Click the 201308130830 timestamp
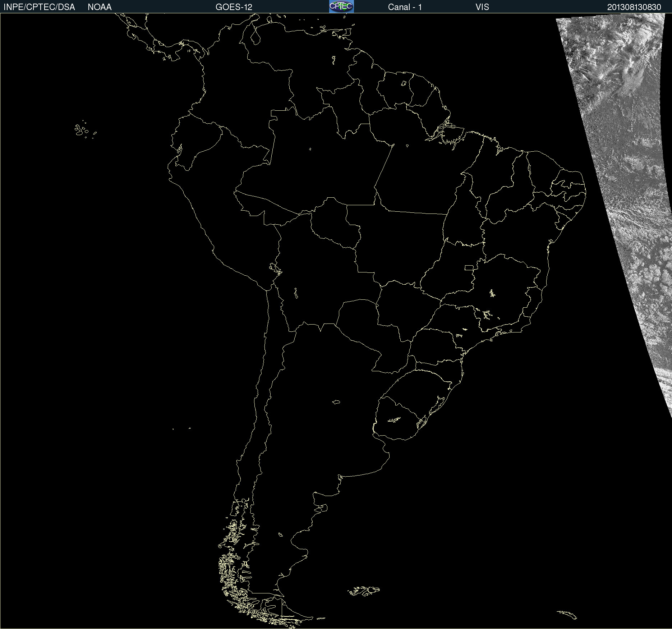This screenshot has height=629, width=672. (634, 7)
